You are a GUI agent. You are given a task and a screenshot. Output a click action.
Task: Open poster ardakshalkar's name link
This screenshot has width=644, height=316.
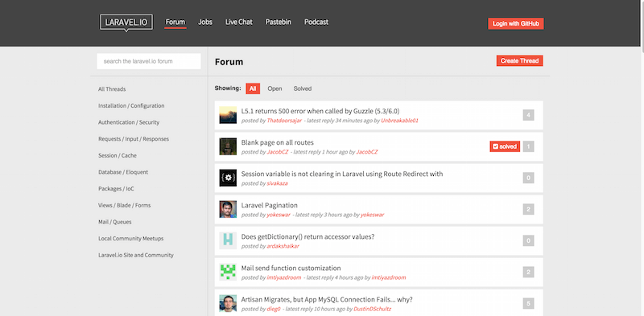pyautogui.click(x=283, y=246)
